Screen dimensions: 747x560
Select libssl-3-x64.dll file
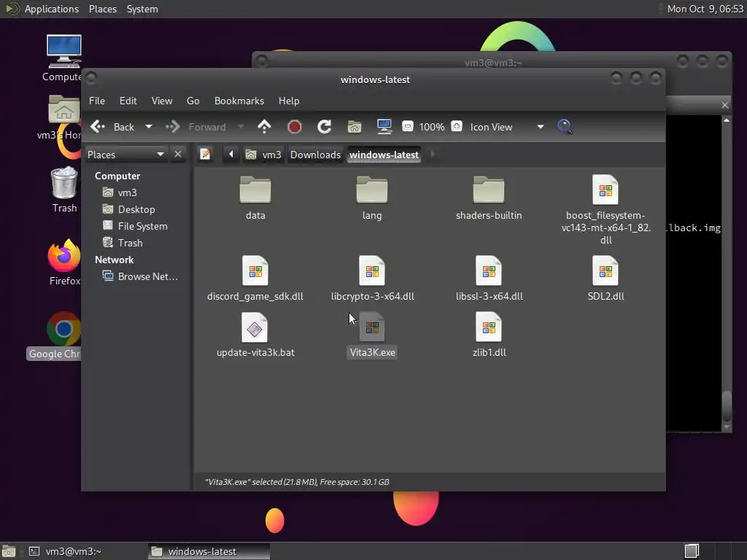[489, 278]
